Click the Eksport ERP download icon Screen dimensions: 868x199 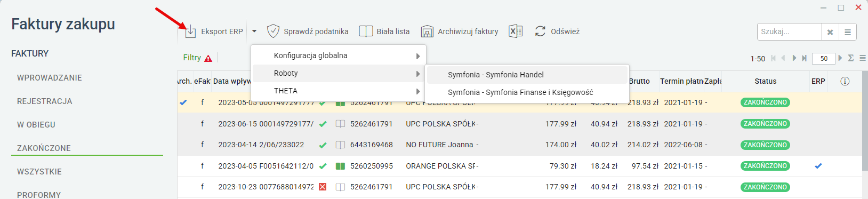tap(190, 31)
